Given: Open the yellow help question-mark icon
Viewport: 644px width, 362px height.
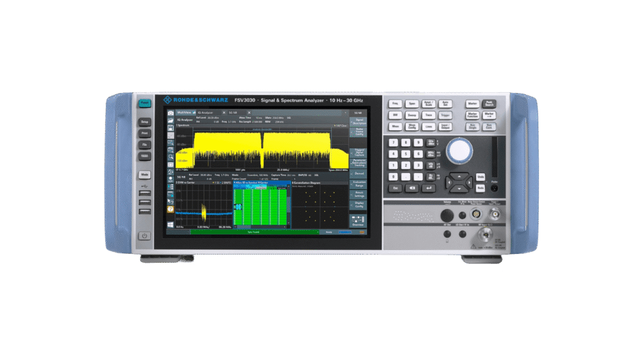Looking at the screenshot, I should click(170, 209).
